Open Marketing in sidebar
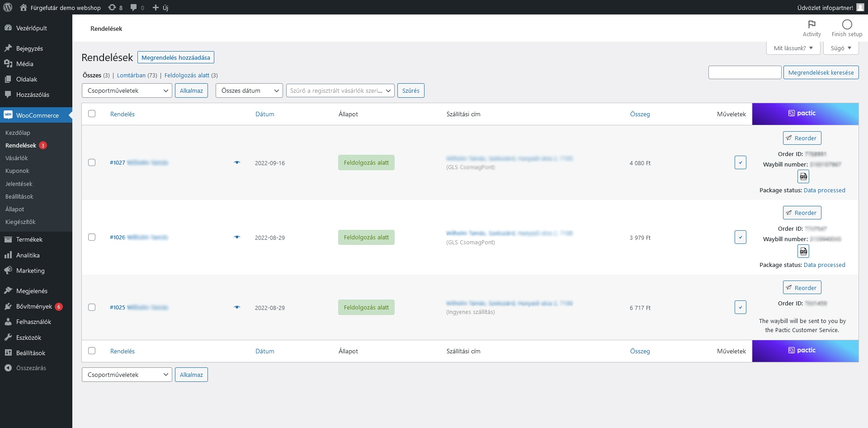 click(x=36, y=271)
